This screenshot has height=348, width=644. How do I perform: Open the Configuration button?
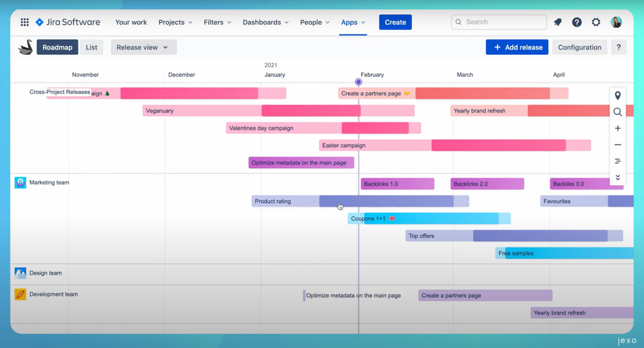coord(580,47)
